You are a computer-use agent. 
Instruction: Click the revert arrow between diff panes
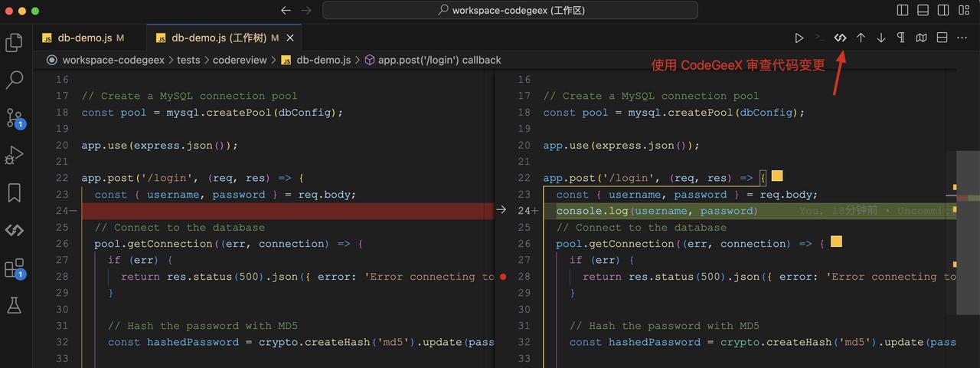(501, 210)
